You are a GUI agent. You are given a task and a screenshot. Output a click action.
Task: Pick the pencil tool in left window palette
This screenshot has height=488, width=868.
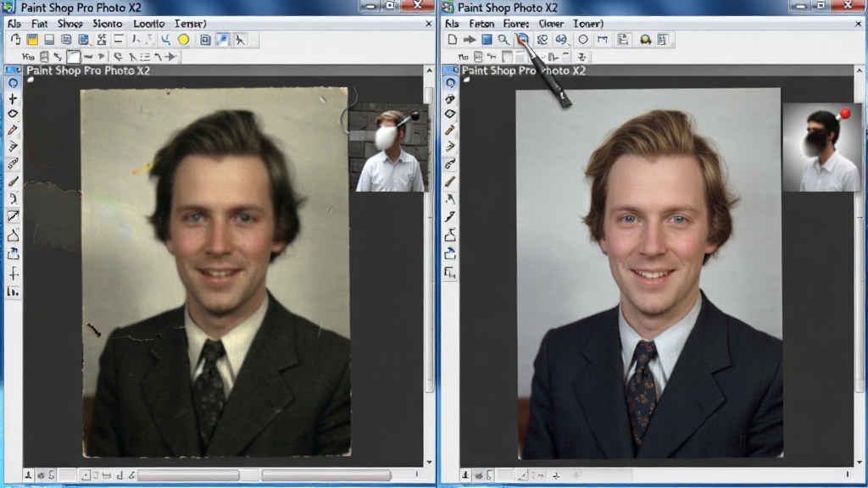pyautogui.click(x=13, y=130)
